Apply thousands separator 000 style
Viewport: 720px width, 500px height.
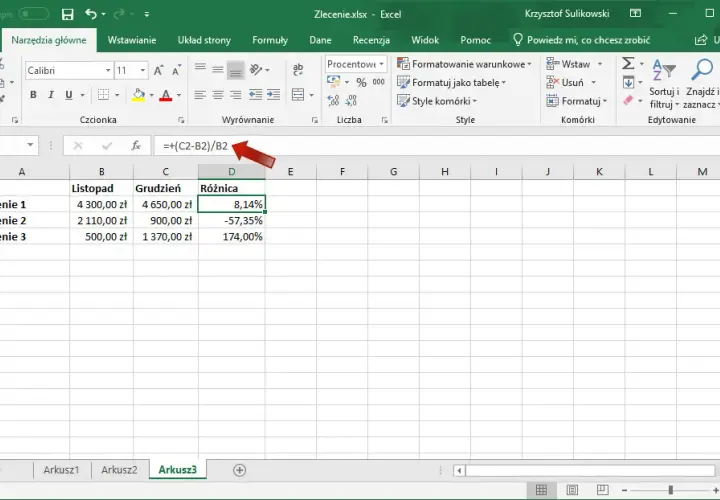pos(379,82)
